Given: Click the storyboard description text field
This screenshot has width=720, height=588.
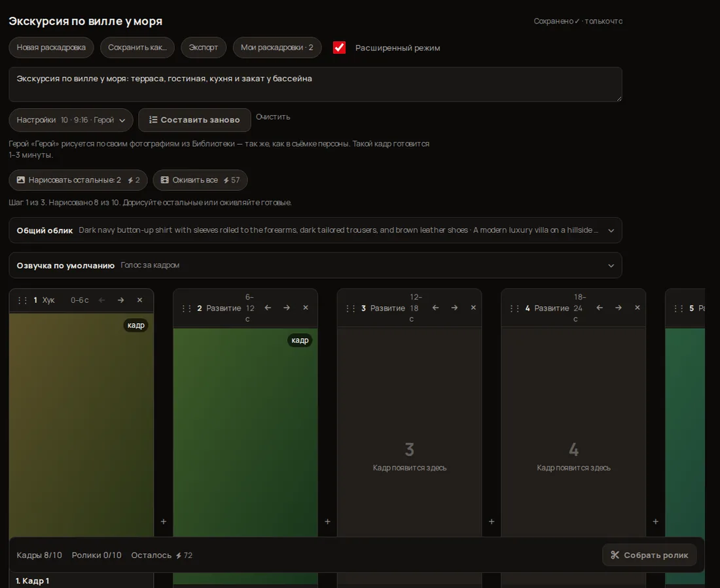Looking at the screenshot, I should (x=315, y=84).
